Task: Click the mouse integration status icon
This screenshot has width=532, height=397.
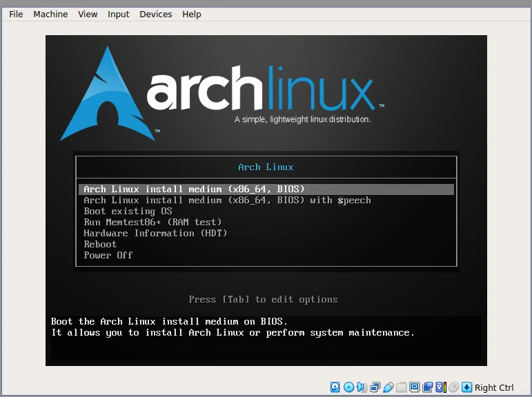Action: pos(453,387)
